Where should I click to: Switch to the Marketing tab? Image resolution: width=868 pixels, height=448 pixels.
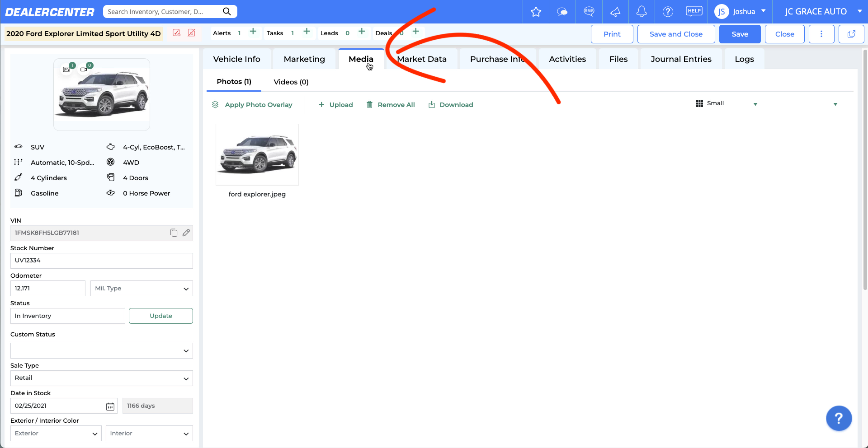pos(304,59)
